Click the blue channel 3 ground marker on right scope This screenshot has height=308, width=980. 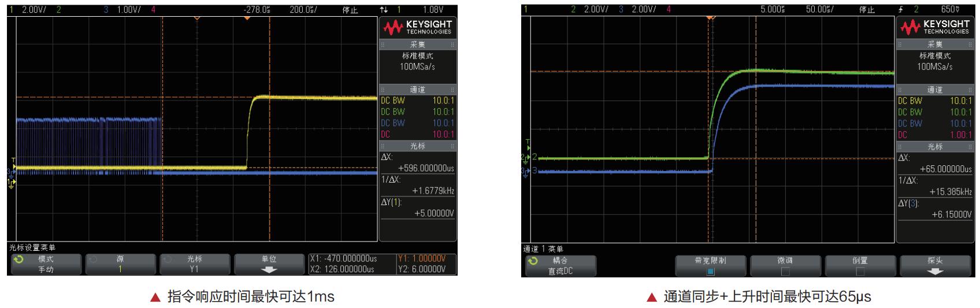[x=525, y=172]
